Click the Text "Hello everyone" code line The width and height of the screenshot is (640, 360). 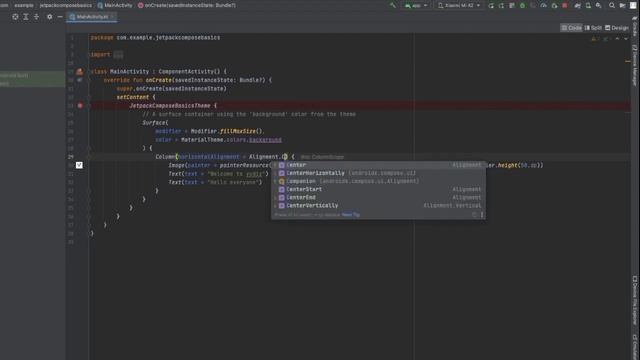[215, 182]
